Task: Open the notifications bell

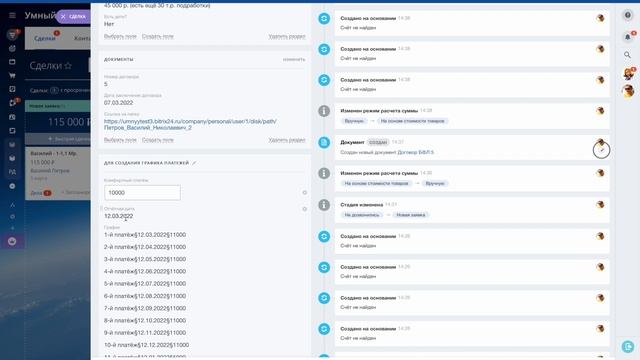Action: pos(628,37)
